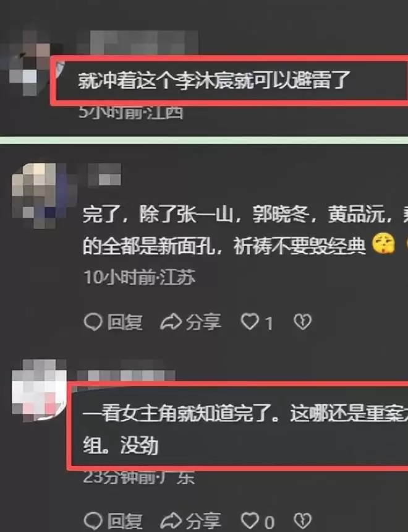The width and height of the screenshot is (408, 532).
Task: Click the share arrow icon under Guangdong comment
Action: [x=171, y=521]
